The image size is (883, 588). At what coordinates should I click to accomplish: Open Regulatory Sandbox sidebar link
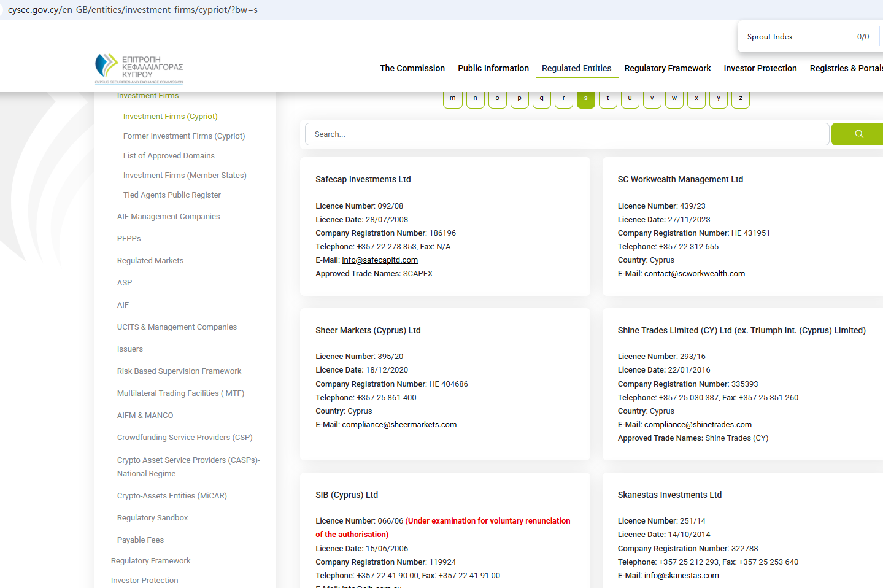tap(152, 518)
